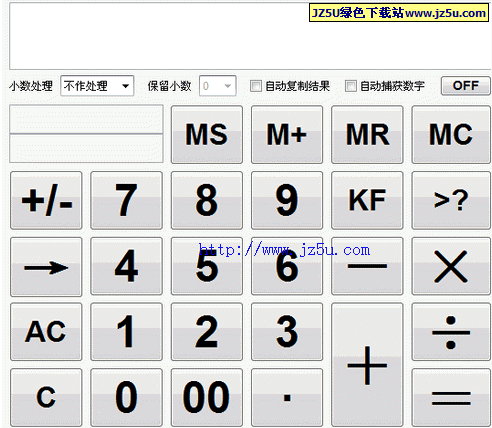The image size is (492, 428).
Task: Click the division ÷ key
Action: (451, 332)
